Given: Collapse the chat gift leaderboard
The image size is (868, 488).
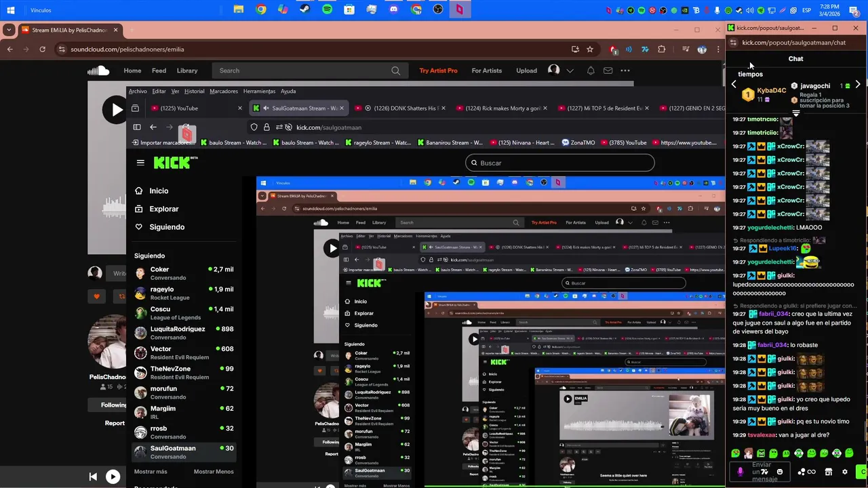Looking at the screenshot, I should (x=796, y=113).
